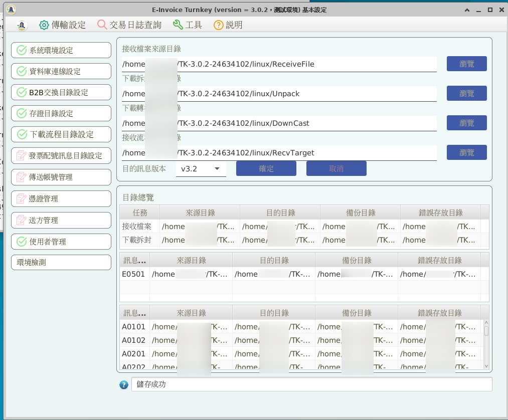508x420 pixels.
Task: Click the scroll up arrow of the A0101 table
Action: (x=486, y=323)
